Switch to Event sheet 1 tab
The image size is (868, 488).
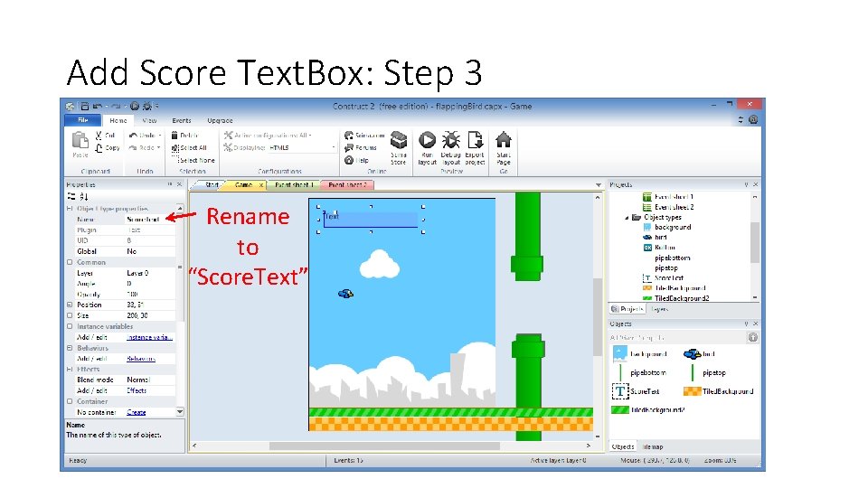point(294,184)
